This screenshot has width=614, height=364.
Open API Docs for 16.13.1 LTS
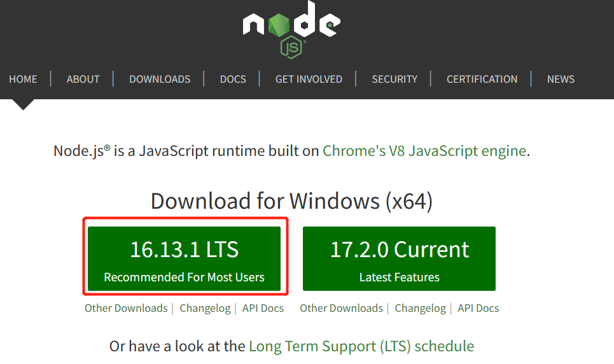tap(263, 309)
